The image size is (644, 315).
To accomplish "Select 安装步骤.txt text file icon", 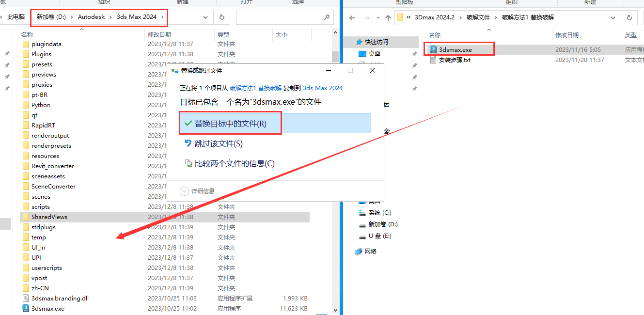I will [434, 60].
